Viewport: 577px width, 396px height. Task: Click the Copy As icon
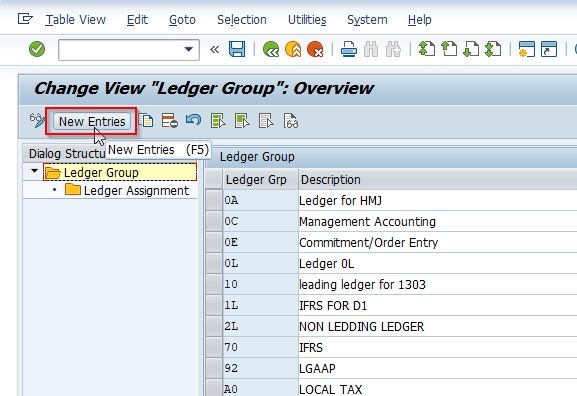pos(146,121)
